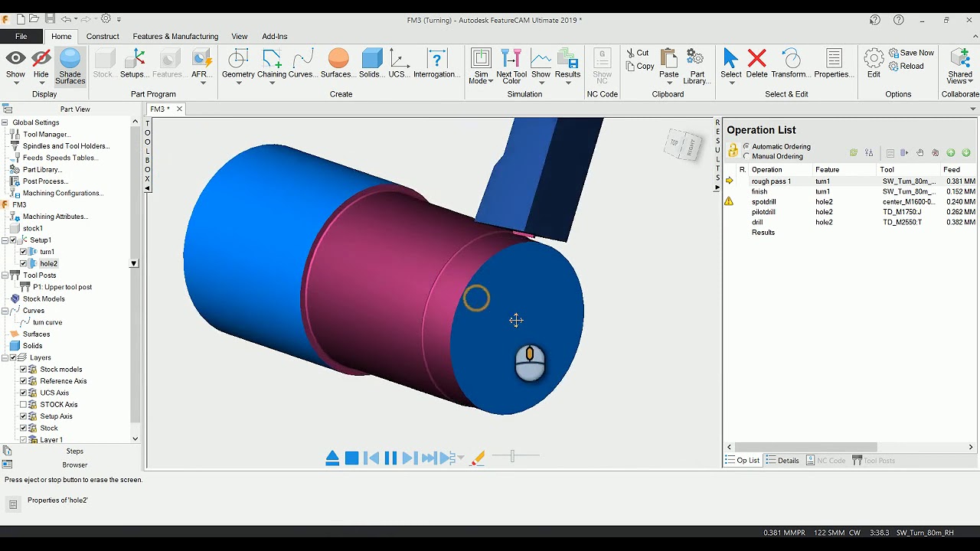Click the lock icon in Operation List

pyautogui.click(x=733, y=151)
